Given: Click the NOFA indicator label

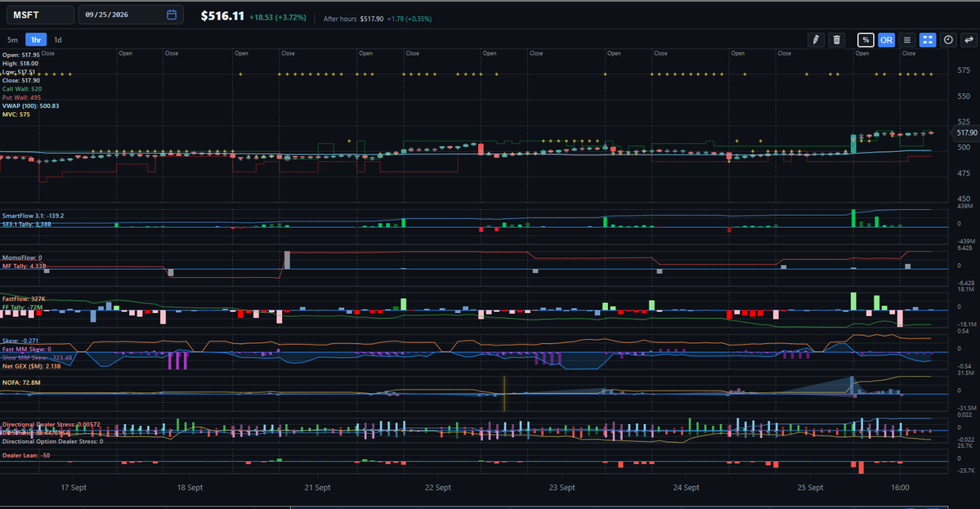Looking at the screenshot, I should [x=21, y=382].
